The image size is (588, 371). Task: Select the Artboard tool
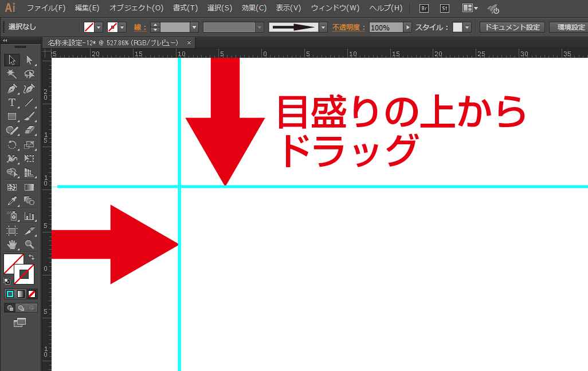[x=12, y=230]
